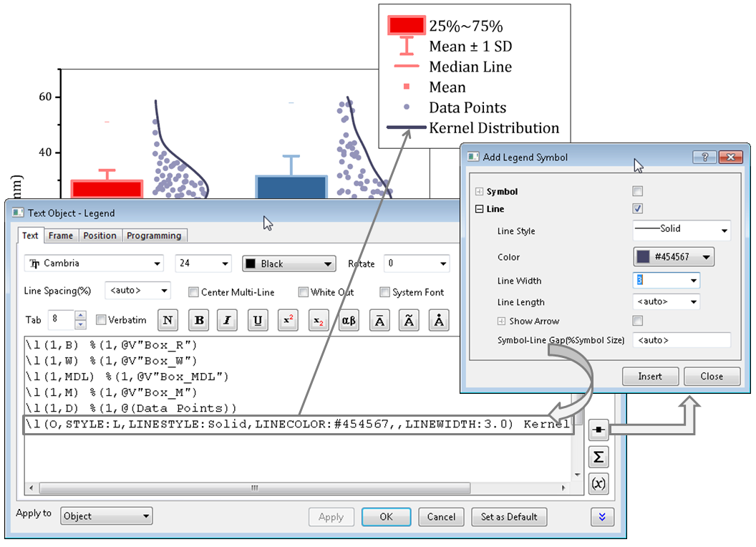Click the Subscript x₂ button
756x547 pixels.
[318, 321]
